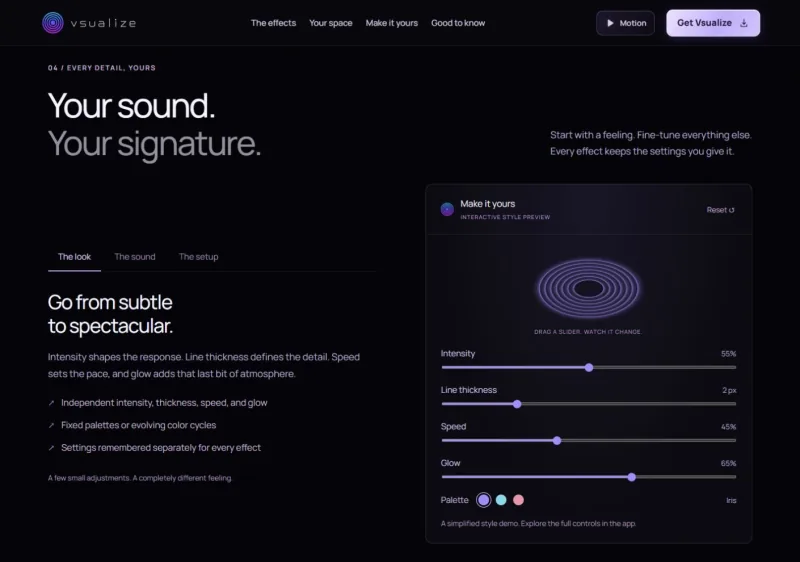The width and height of the screenshot is (800, 562).
Task: Click 'Independent intensity, thickness, speed, and glow'
Action: [x=164, y=403]
